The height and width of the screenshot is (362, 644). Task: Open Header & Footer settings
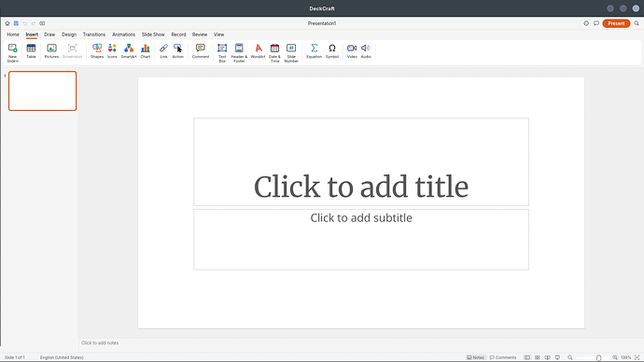tap(239, 53)
